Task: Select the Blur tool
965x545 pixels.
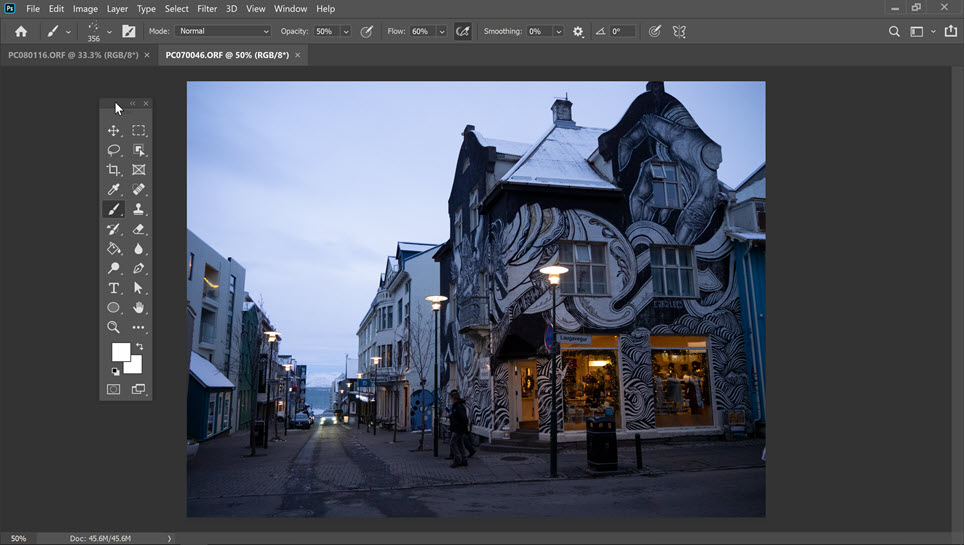Action: click(x=138, y=249)
